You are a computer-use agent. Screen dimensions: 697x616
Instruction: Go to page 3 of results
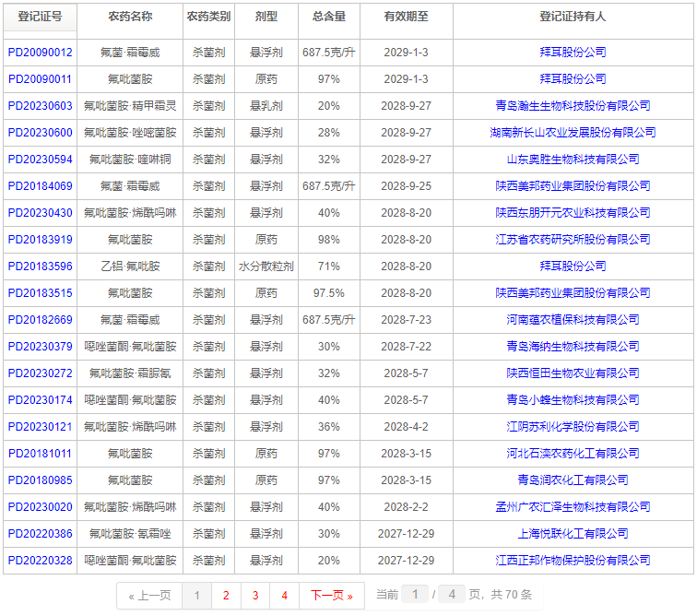pyautogui.click(x=255, y=596)
